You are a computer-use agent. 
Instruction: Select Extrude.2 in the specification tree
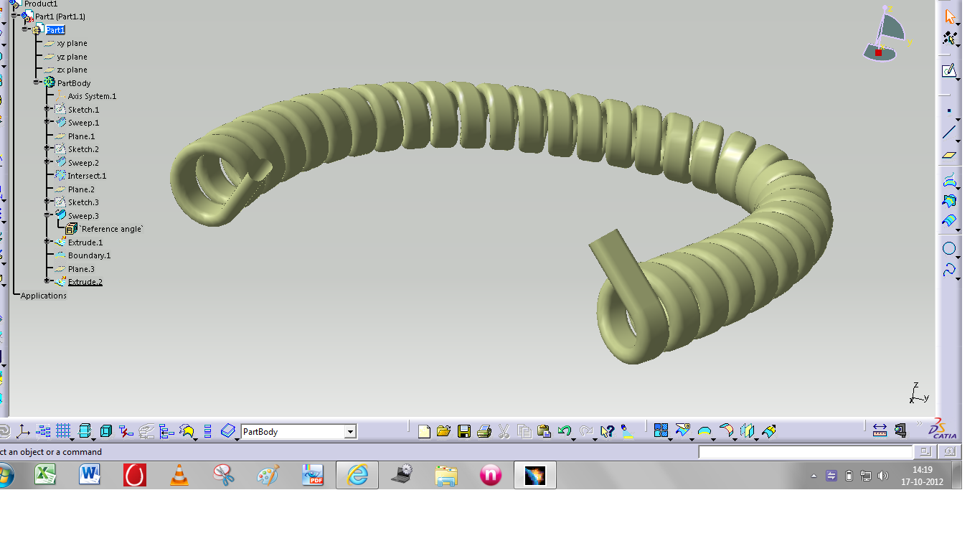(x=86, y=282)
